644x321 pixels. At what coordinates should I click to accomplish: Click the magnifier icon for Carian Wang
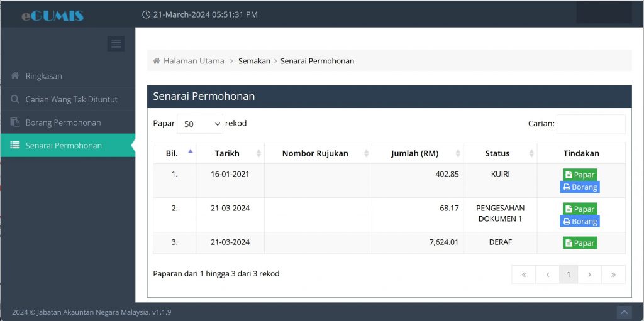click(x=15, y=99)
